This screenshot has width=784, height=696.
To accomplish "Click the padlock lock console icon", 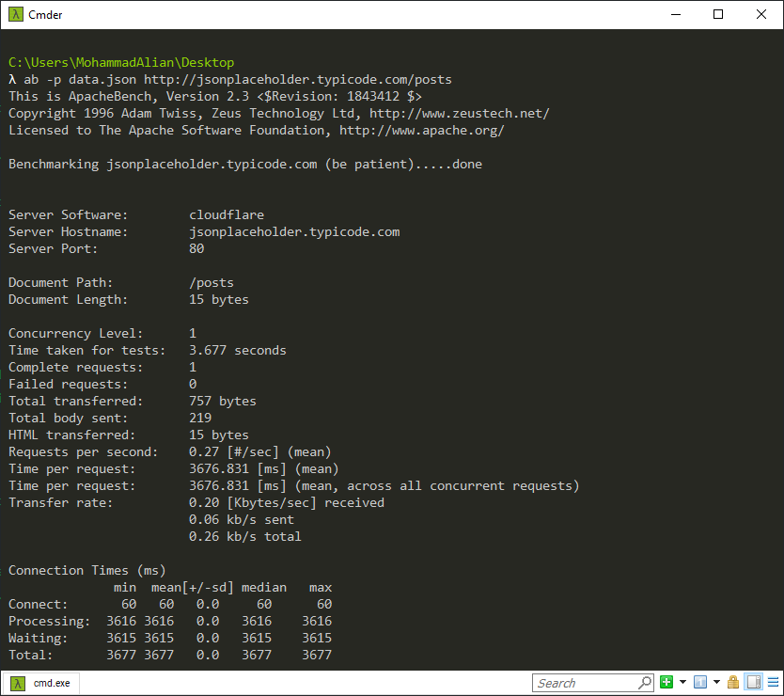I will coord(732,683).
